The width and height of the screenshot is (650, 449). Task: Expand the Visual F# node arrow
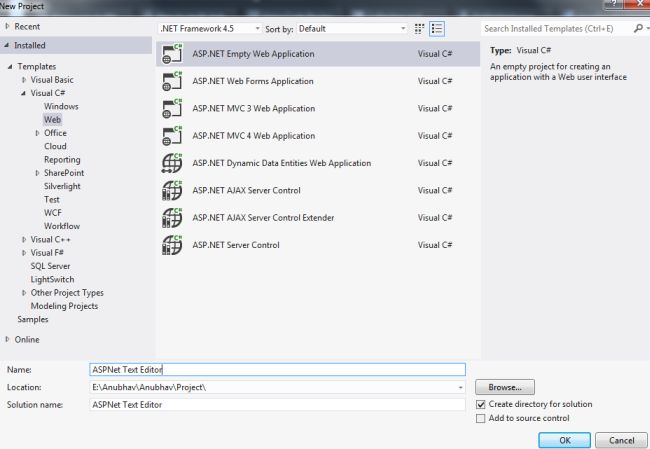[x=24, y=253]
